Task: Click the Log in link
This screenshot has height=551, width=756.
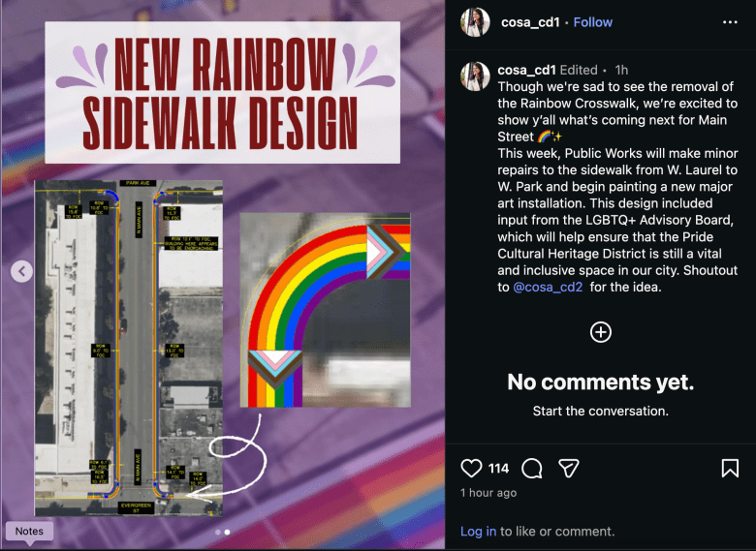Action: coord(478,532)
